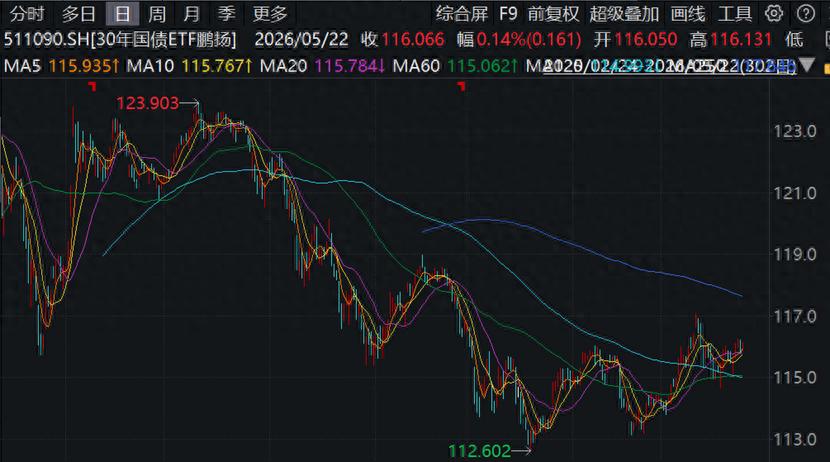Click the 119.0 price axis label

[795, 255]
